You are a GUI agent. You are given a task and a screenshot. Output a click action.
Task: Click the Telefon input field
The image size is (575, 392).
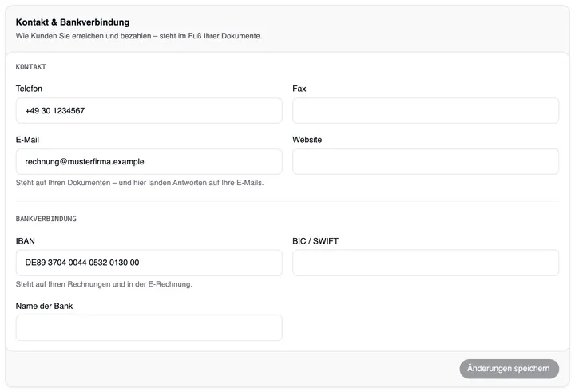(x=149, y=110)
